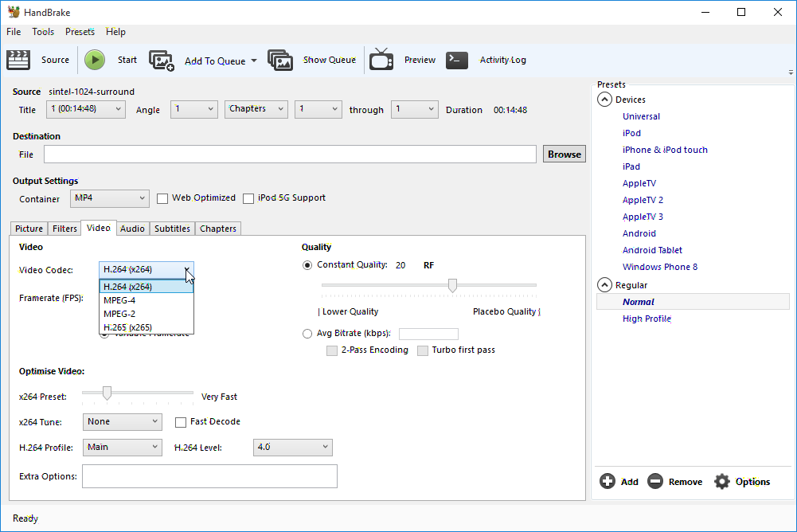This screenshot has height=532, width=797.
Task: Click the Add preset plus icon
Action: coord(608,481)
